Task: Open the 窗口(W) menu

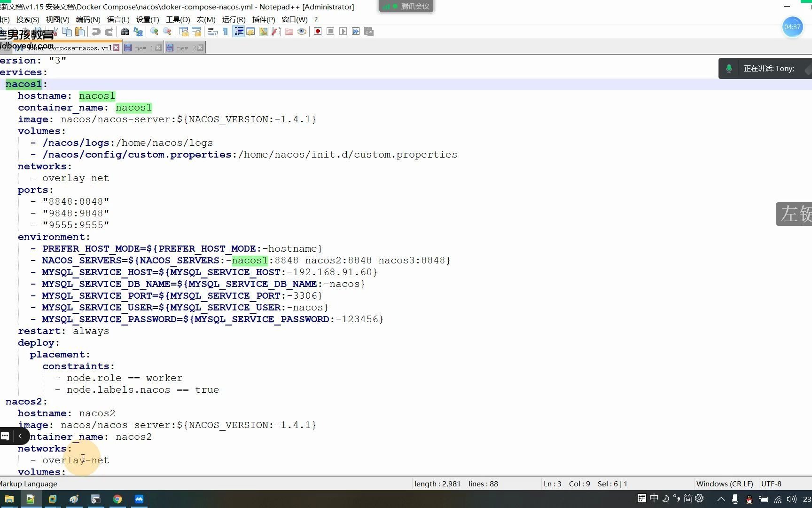Action: coord(295,19)
